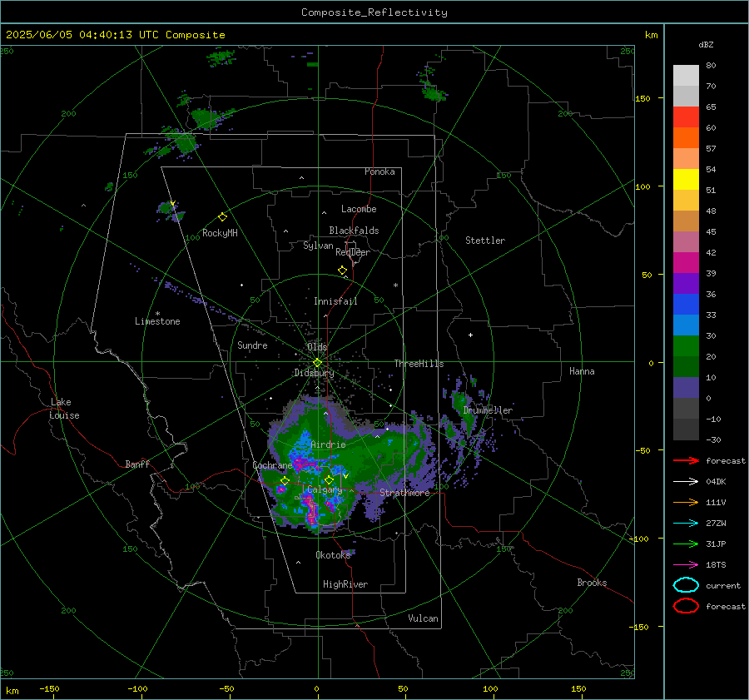The width and height of the screenshot is (749, 700).
Task: Click the radar center diamond near Olds
Action: (317, 363)
